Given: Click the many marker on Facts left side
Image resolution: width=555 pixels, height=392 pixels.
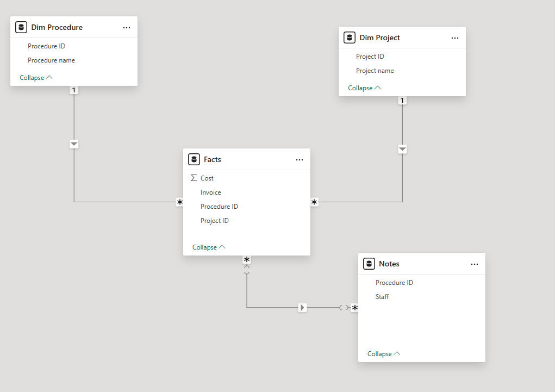Looking at the screenshot, I should 179,202.
